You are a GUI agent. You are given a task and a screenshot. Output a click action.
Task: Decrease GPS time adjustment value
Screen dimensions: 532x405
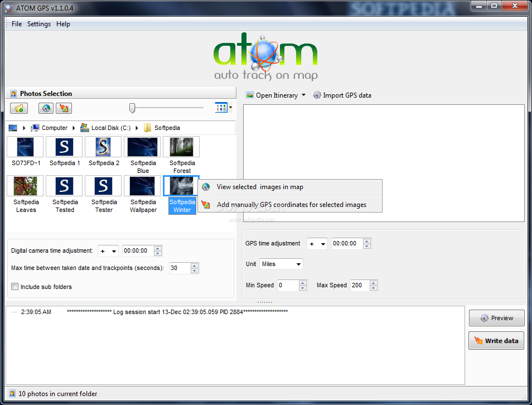pos(367,246)
